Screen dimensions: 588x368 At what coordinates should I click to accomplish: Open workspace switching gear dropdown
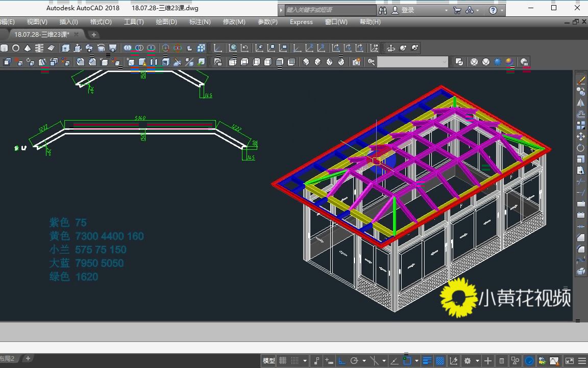[477, 361]
